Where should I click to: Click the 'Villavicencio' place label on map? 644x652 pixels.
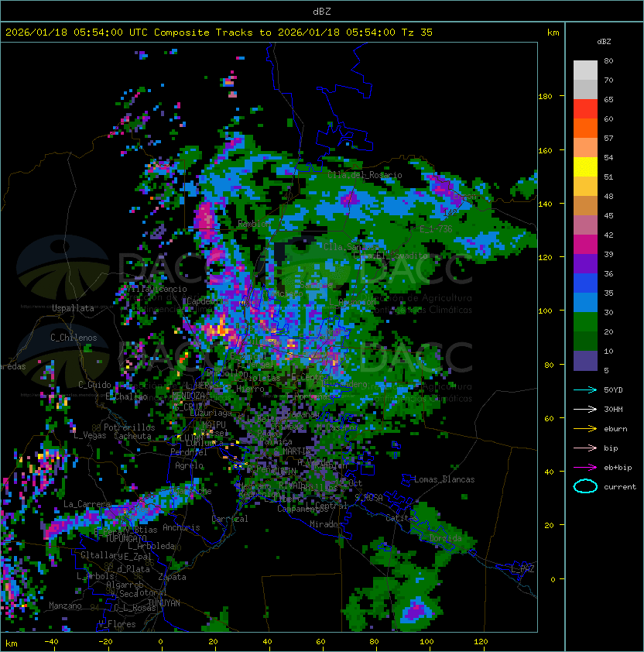(x=156, y=289)
